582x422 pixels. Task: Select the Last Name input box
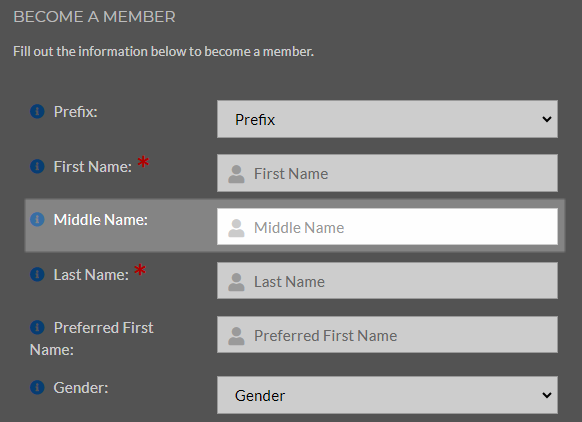(x=387, y=281)
